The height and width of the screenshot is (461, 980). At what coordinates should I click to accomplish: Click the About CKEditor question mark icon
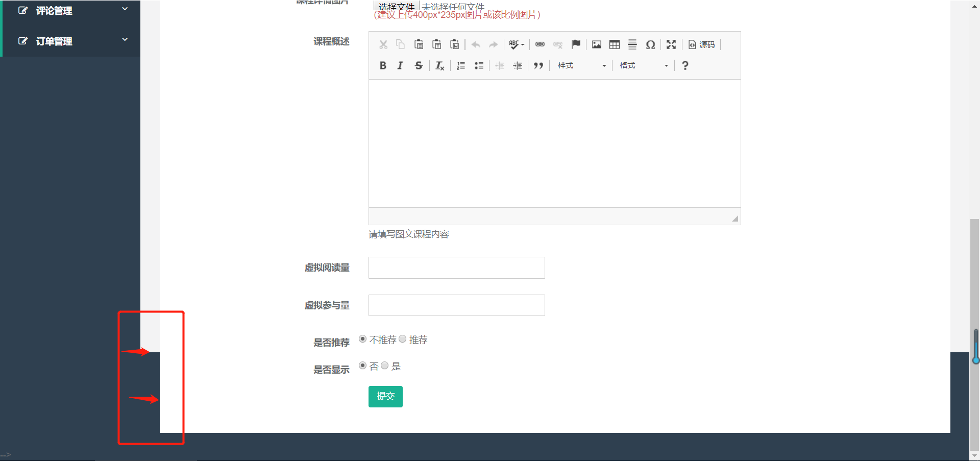[x=685, y=65]
